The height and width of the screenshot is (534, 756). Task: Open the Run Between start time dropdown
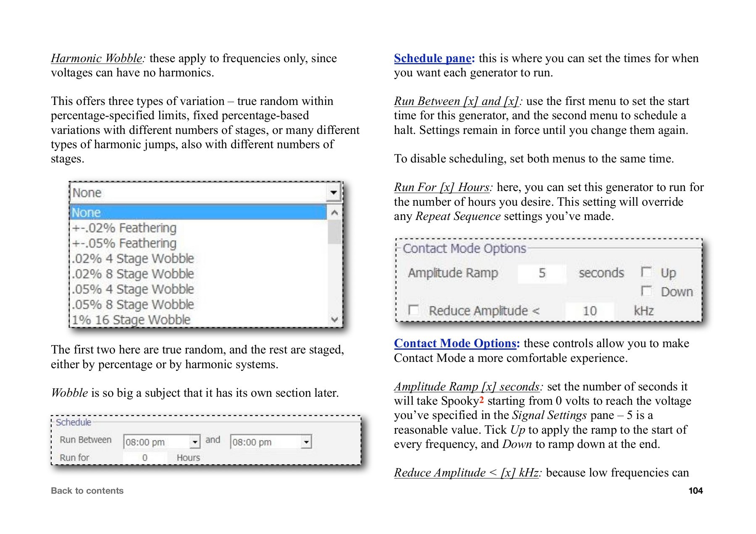[196, 442]
